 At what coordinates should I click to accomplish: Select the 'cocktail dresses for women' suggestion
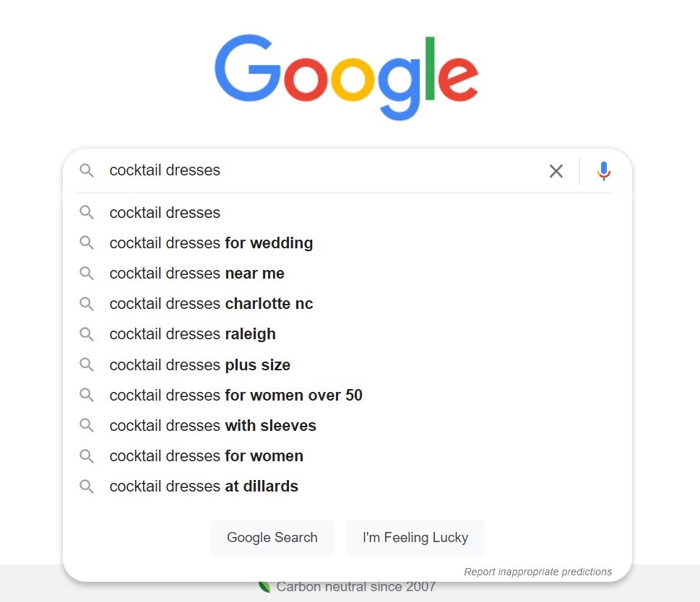[206, 456]
